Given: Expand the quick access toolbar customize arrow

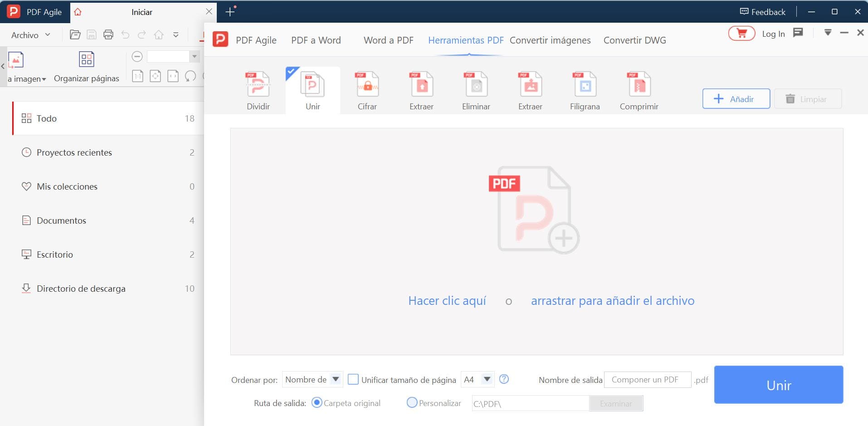Looking at the screenshot, I should coord(176,34).
